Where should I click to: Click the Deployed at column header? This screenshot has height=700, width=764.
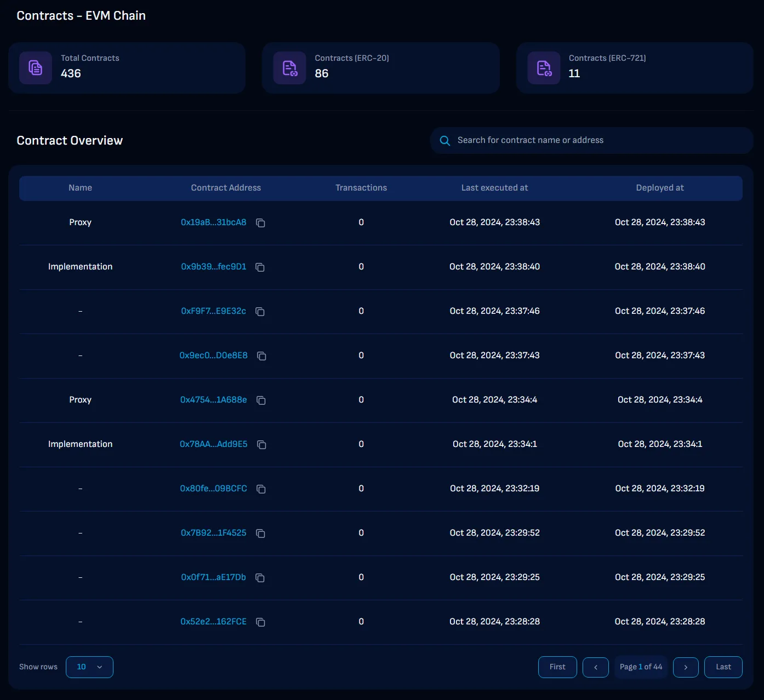(x=660, y=188)
